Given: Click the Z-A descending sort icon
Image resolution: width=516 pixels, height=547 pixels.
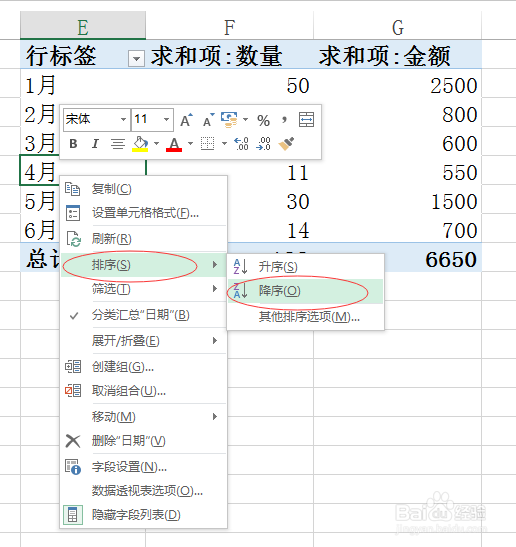Looking at the screenshot, I should [240, 291].
